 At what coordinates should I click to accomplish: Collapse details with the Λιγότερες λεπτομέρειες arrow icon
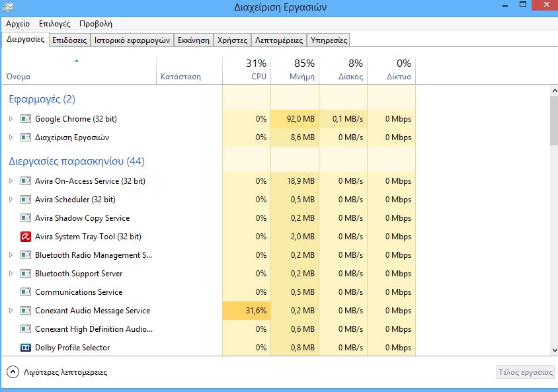[13, 372]
